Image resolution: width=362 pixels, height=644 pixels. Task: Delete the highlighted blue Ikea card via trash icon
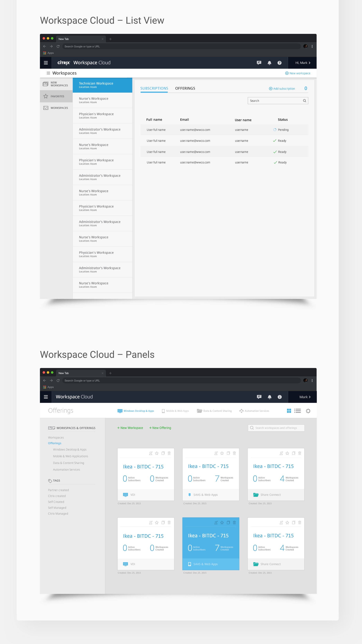pyautogui.click(x=234, y=522)
